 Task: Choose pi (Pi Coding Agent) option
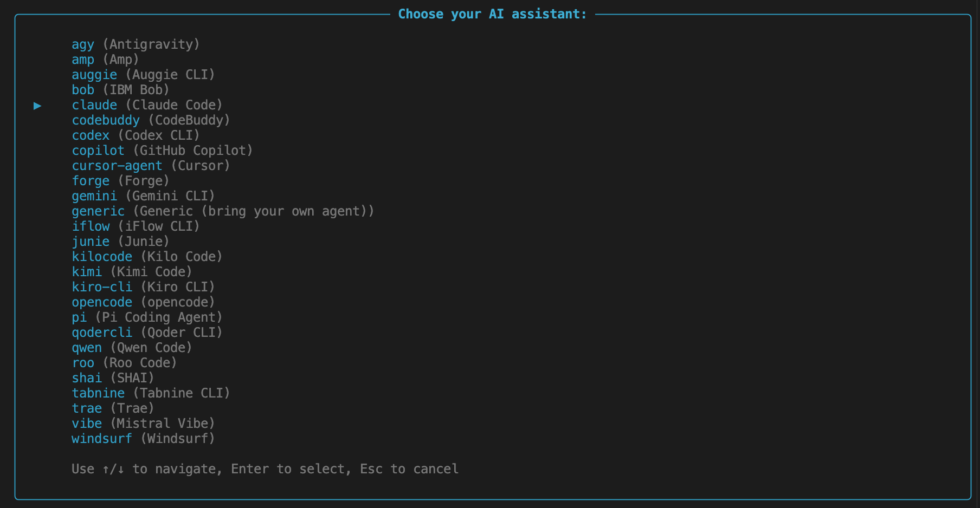pos(147,317)
